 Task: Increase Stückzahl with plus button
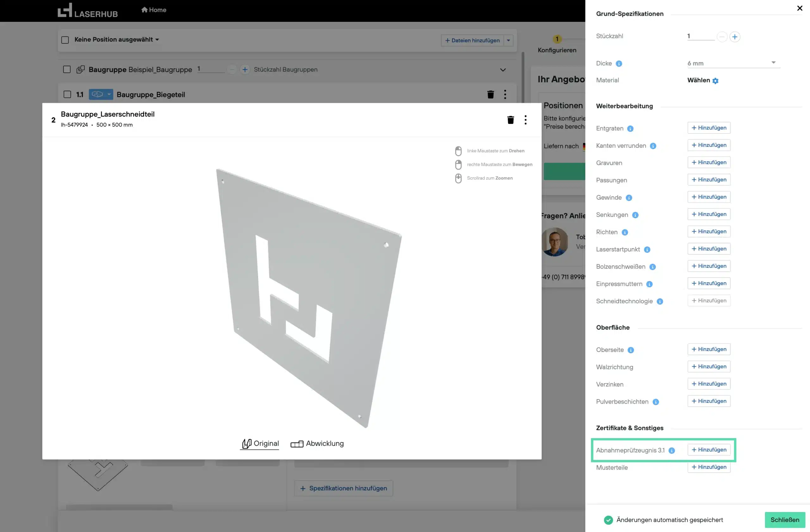[x=735, y=37]
